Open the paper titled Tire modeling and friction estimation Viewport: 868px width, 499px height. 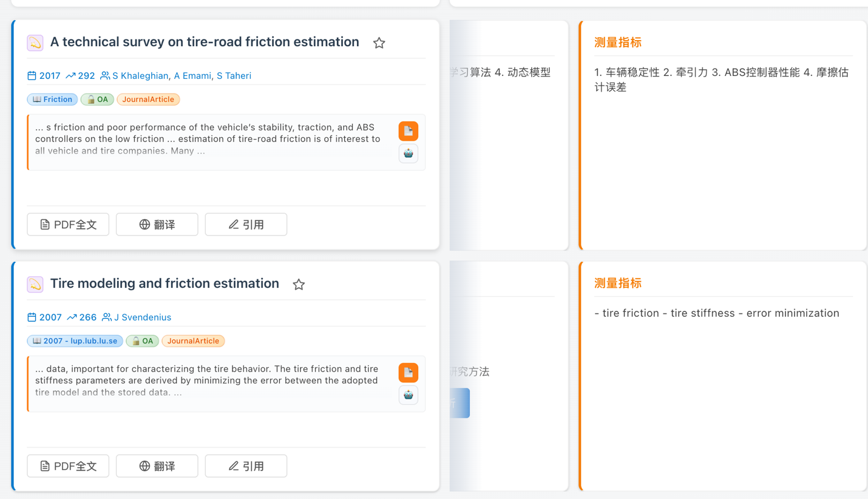click(x=164, y=283)
